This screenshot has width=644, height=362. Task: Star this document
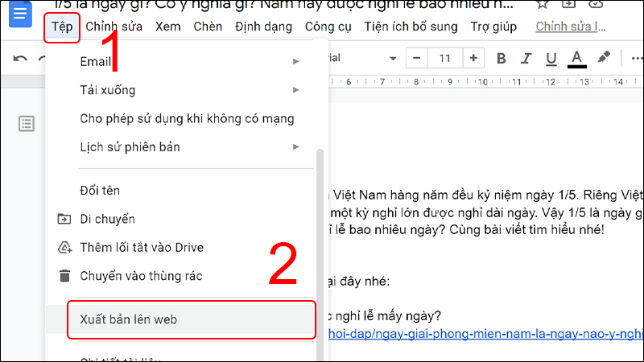point(542,5)
